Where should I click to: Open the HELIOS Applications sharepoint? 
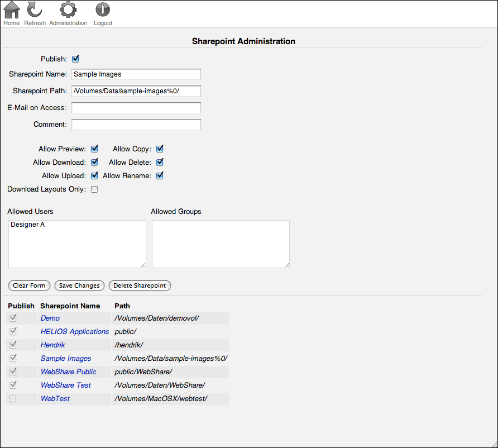point(74,331)
